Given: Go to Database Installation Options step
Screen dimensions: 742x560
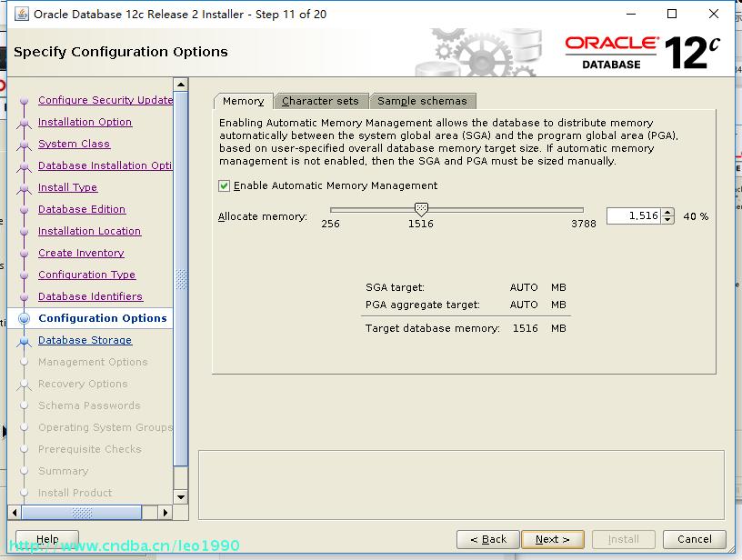Looking at the screenshot, I should (105, 165).
